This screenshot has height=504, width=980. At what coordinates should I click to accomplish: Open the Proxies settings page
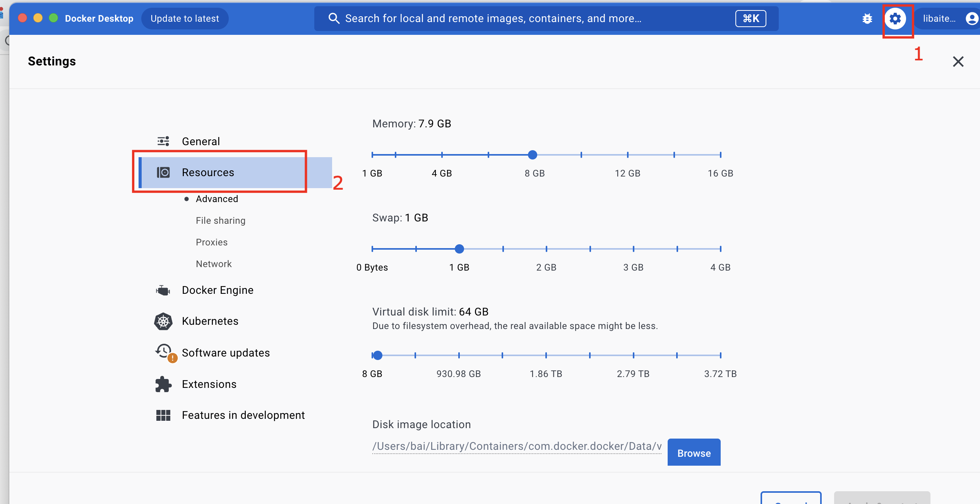211,242
